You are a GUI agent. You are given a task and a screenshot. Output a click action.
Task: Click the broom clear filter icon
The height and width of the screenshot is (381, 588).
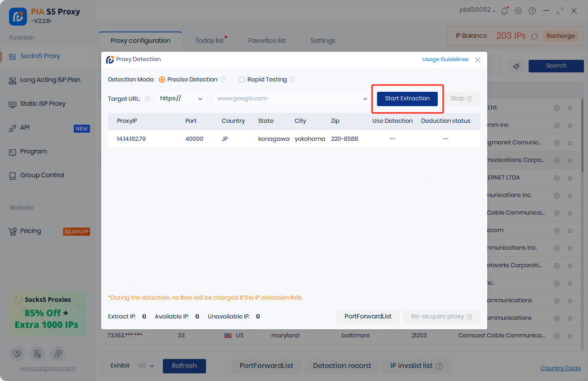[516, 66]
